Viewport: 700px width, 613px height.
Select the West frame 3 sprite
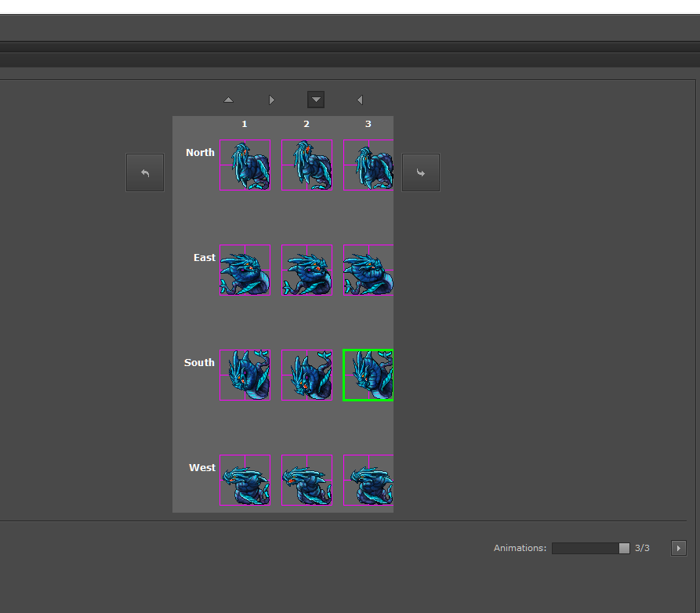368,480
